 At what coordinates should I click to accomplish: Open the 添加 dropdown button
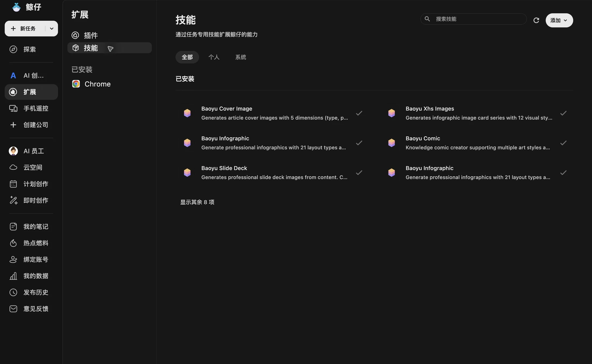pos(559,20)
